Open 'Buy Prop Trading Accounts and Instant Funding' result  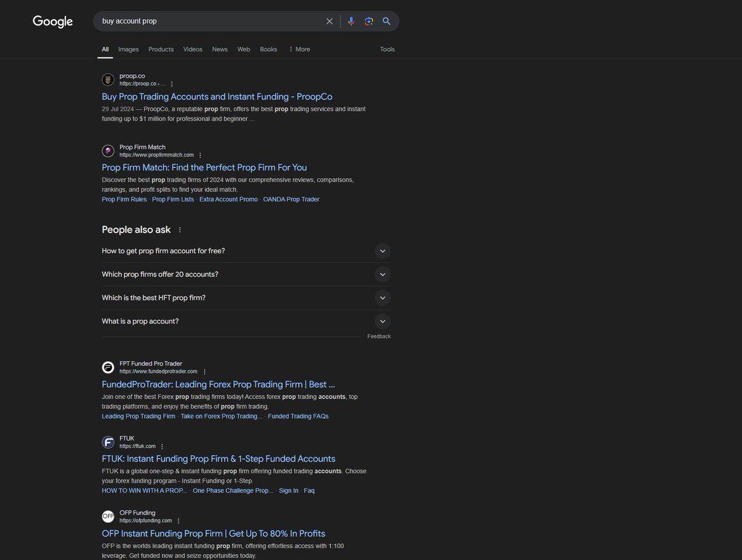(x=217, y=96)
